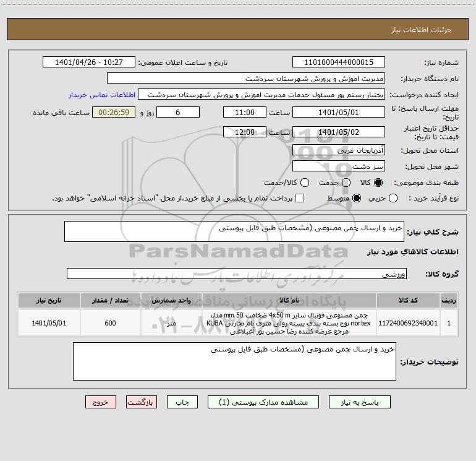This screenshot has height=461, width=476.
Task: Click the پاسخ به نیاز button
Action: click(x=359, y=402)
